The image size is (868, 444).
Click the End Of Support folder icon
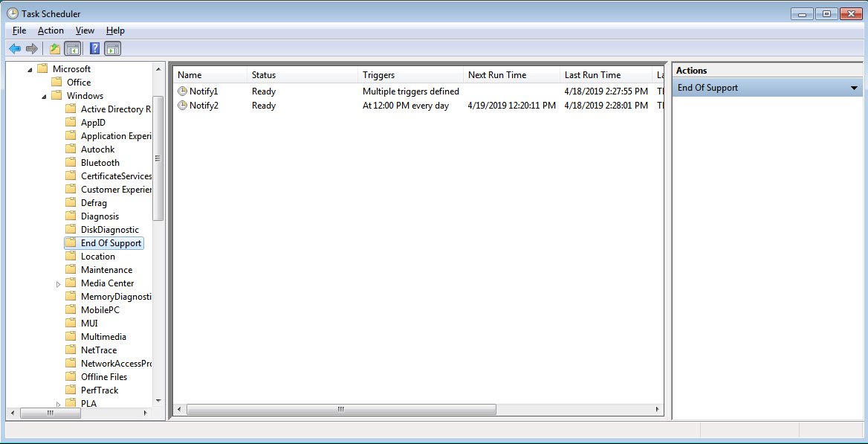pos(71,242)
